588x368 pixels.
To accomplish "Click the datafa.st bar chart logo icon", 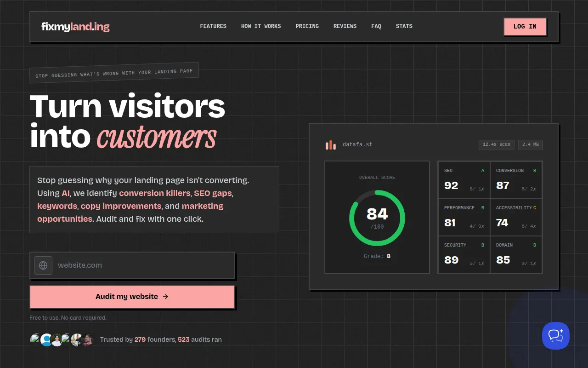I will point(331,145).
